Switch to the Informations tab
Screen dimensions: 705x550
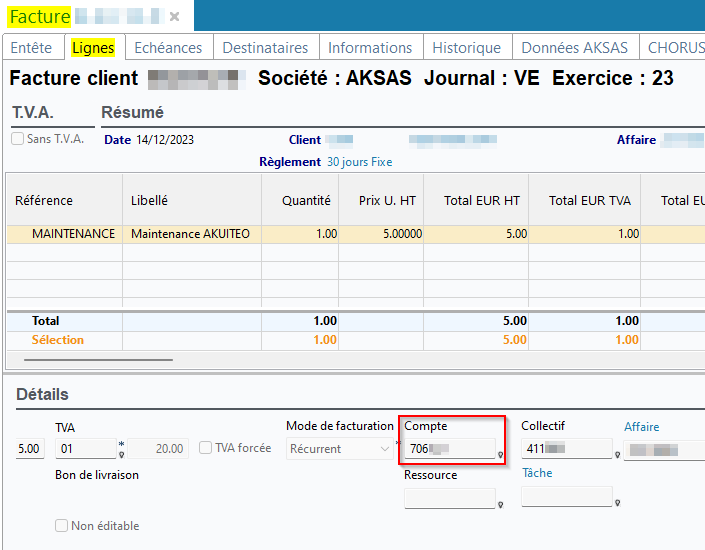point(370,48)
